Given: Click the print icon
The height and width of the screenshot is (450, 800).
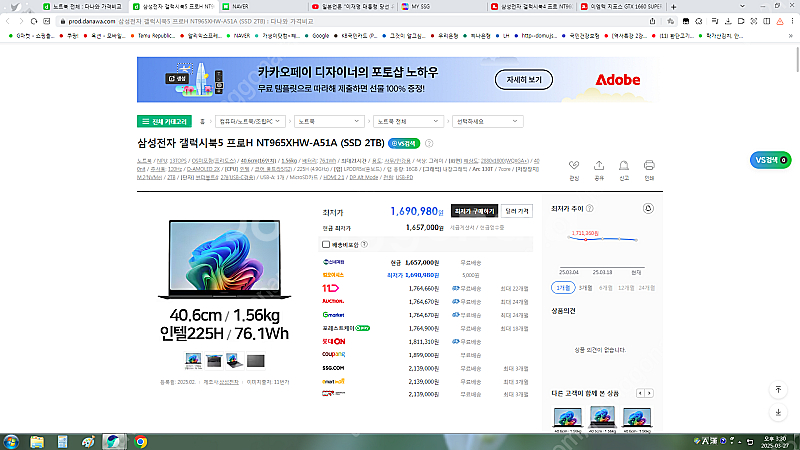Looking at the screenshot, I should 649,165.
